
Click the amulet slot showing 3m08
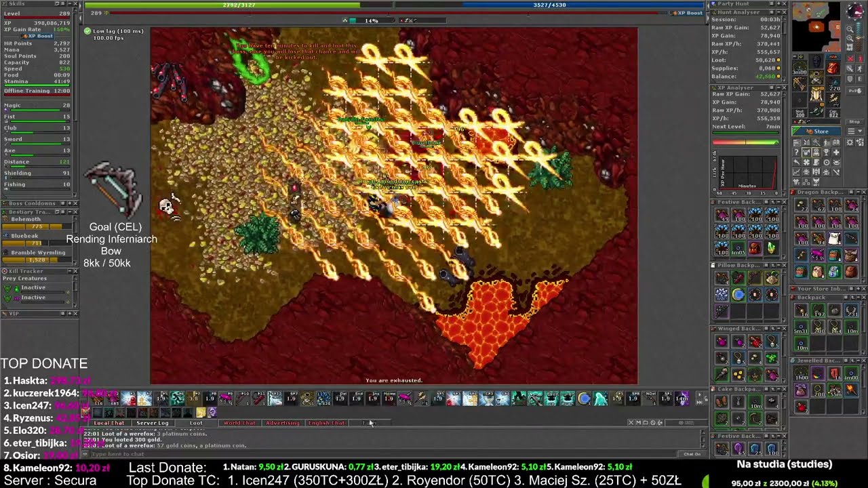click(x=800, y=68)
